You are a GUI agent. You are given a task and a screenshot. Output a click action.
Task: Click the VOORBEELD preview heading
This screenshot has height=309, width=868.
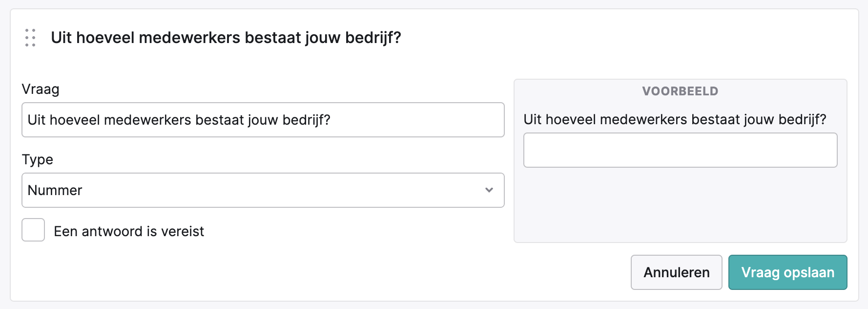(680, 91)
